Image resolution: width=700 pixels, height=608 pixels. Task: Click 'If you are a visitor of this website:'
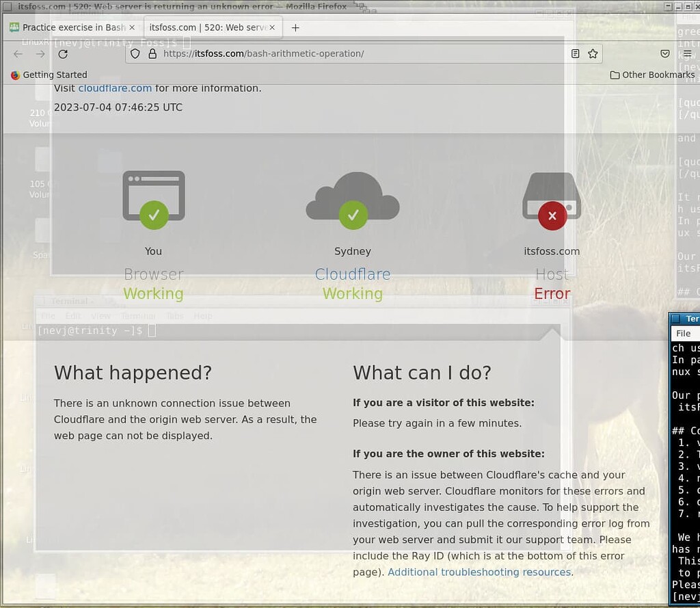click(443, 403)
